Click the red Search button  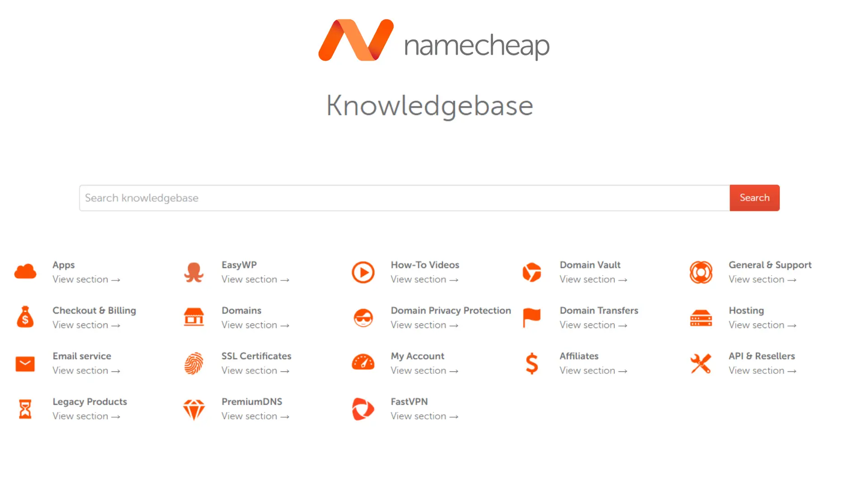[755, 198]
